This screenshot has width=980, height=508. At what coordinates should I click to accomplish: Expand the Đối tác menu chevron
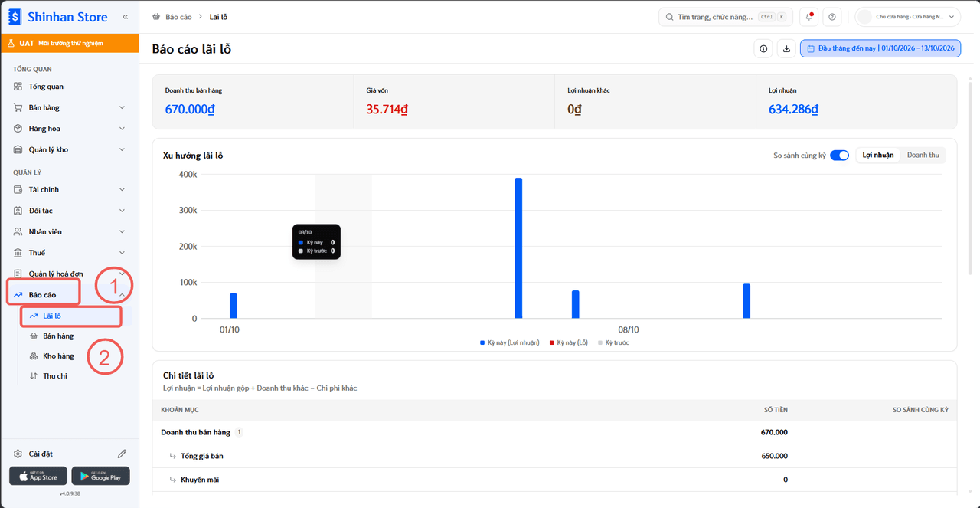coord(122,211)
